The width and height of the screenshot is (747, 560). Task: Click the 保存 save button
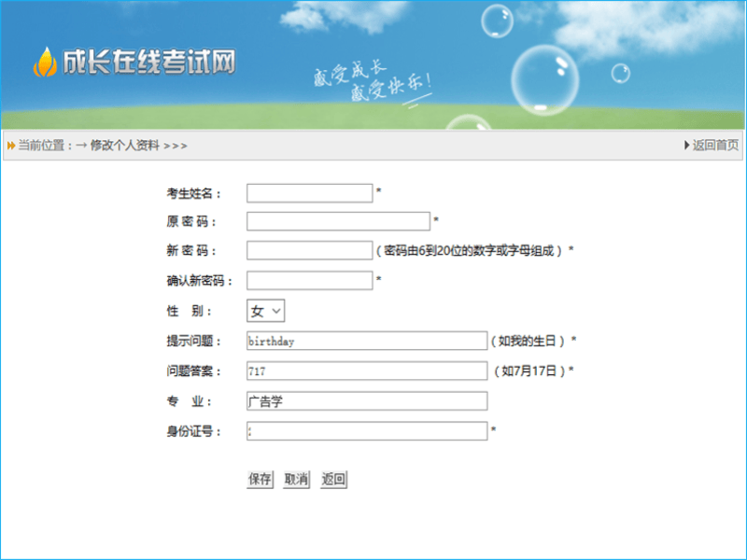[x=259, y=480]
